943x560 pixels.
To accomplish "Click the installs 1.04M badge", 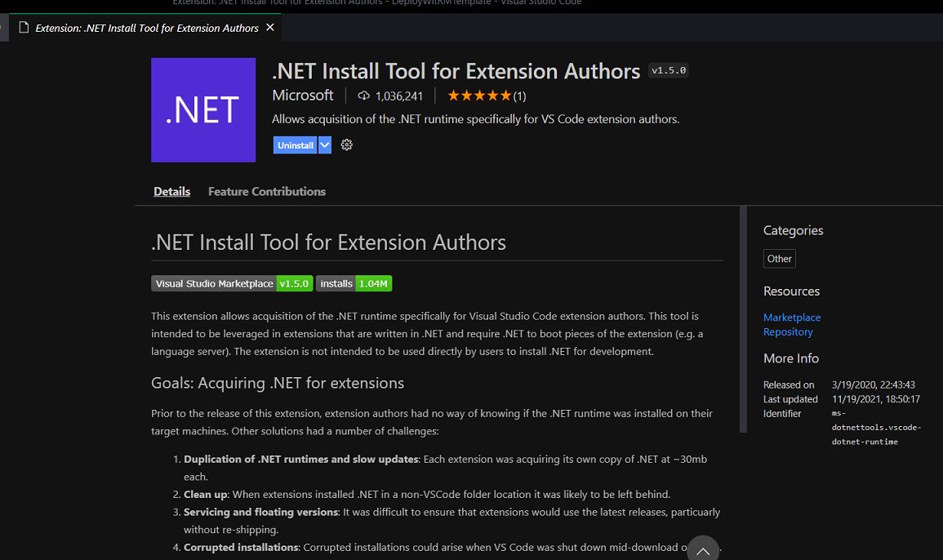I will [x=354, y=283].
